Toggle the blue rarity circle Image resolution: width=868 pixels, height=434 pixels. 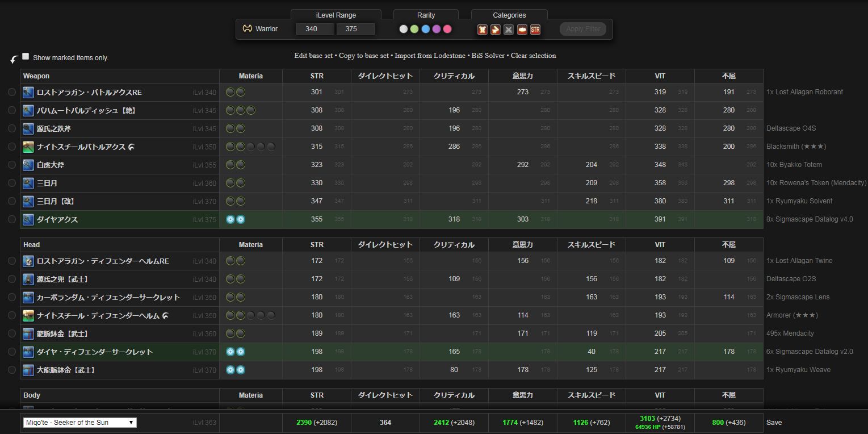tap(426, 29)
